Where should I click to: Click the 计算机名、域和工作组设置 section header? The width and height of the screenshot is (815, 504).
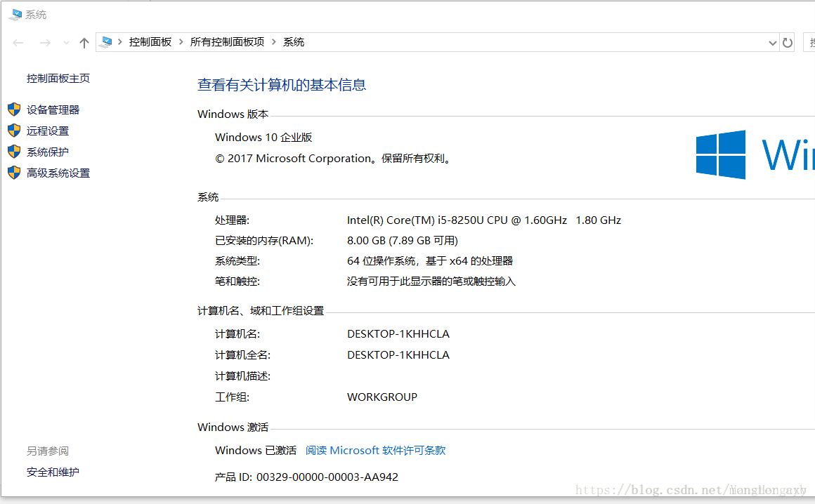click(261, 311)
